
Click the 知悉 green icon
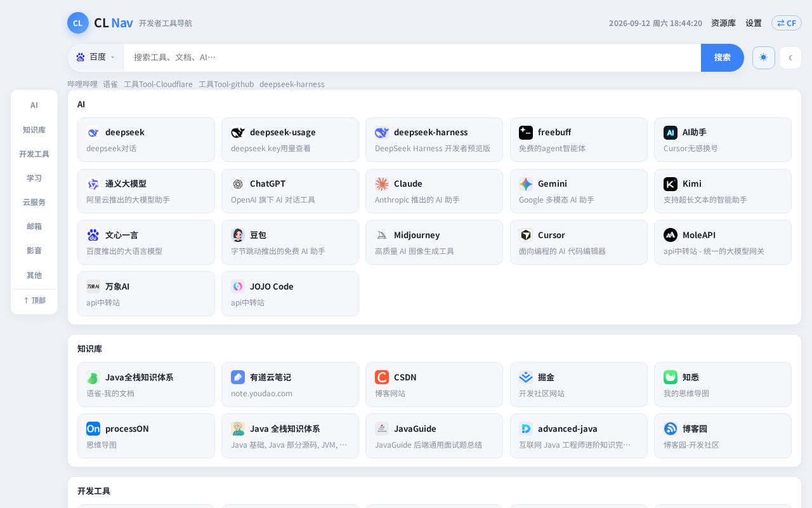click(671, 377)
